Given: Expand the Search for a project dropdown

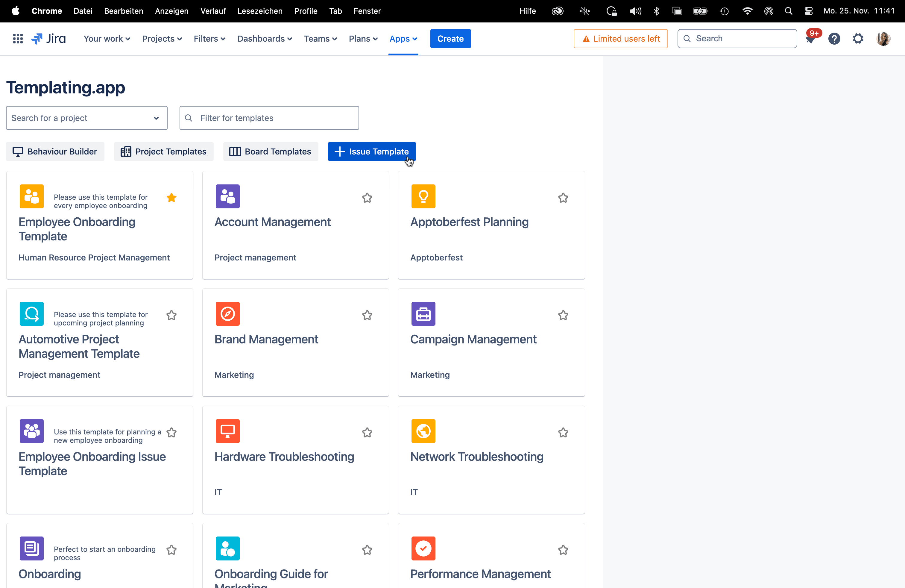Looking at the screenshot, I should click(87, 118).
